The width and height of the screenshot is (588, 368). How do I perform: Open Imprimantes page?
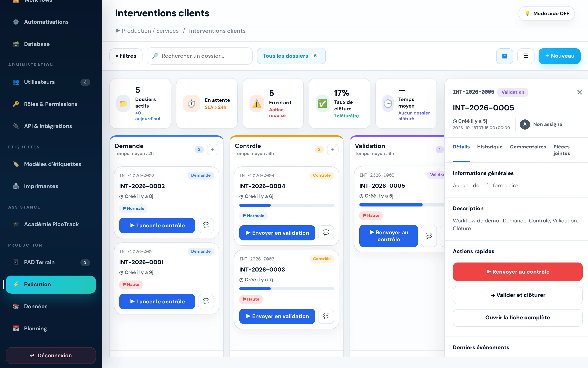(51, 186)
